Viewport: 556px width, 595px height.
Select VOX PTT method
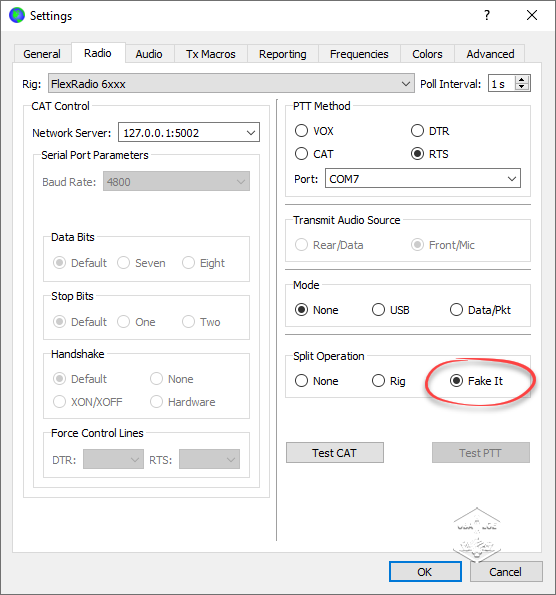click(314, 131)
